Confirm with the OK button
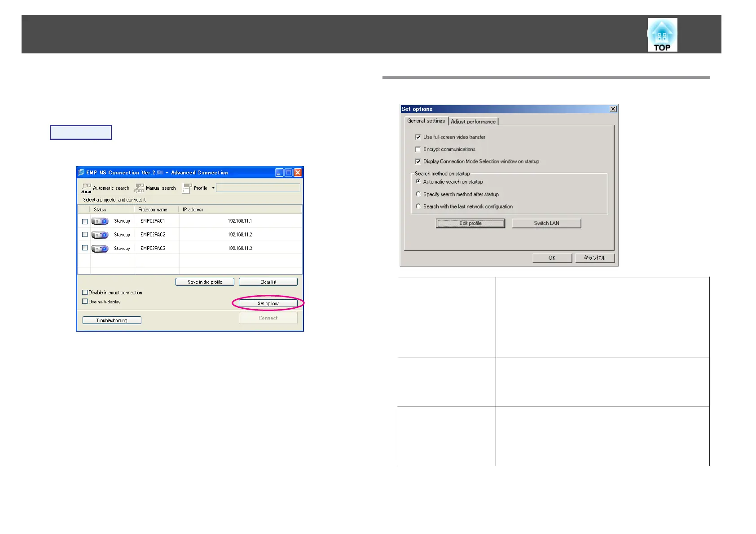756x534 pixels. 552,258
